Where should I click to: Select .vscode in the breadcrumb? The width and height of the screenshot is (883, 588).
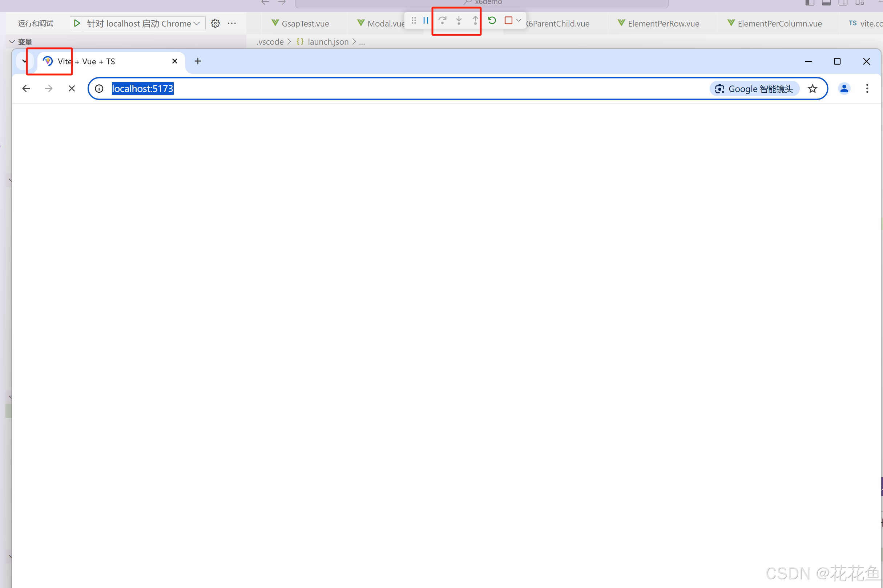point(270,42)
